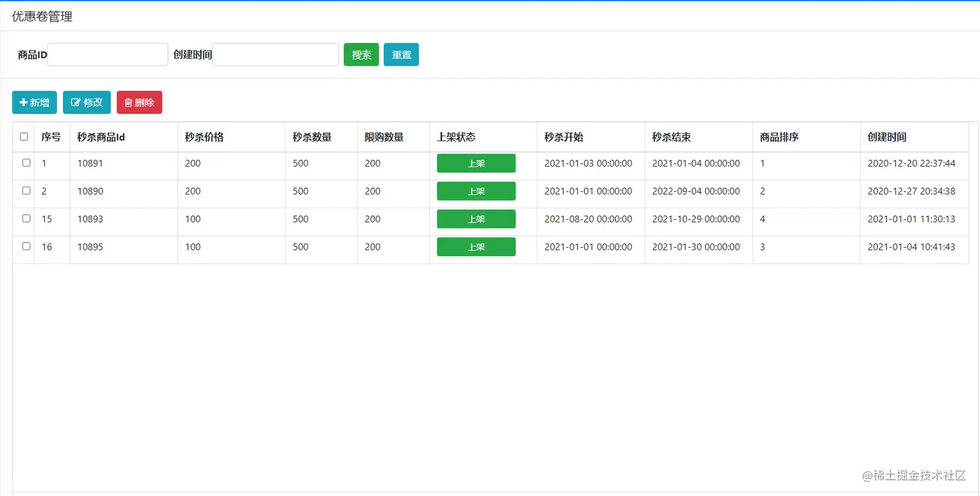Check the row with product 10891
The height and width of the screenshot is (496, 980).
[x=27, y=163]
